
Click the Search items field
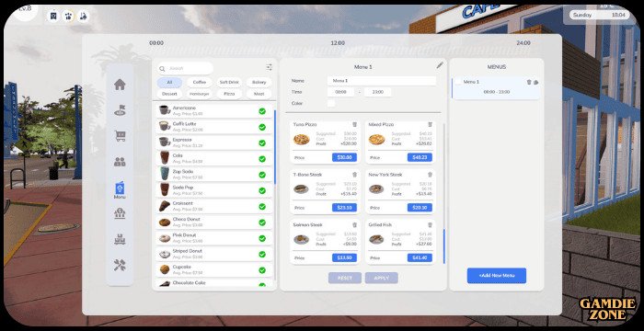(x=185, y=69)
